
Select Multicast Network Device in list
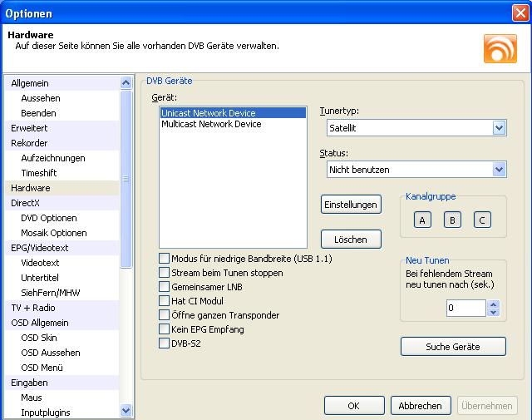point(211,124)
